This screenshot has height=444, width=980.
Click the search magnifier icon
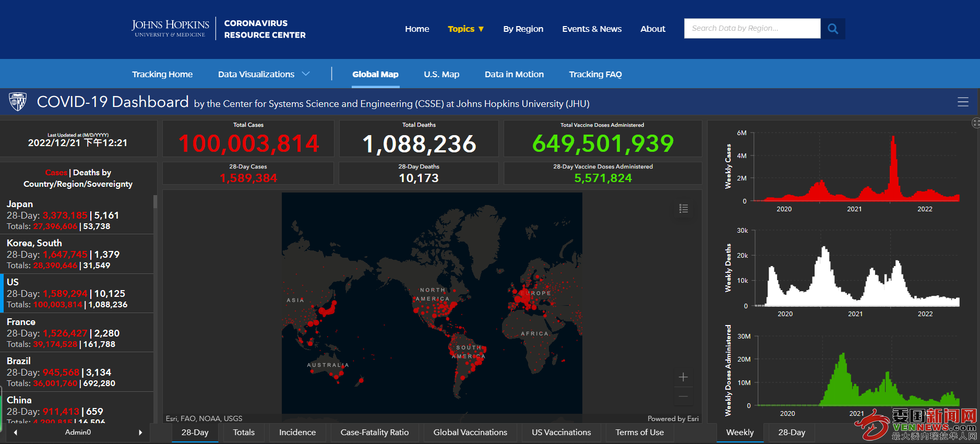pos(833,29)
